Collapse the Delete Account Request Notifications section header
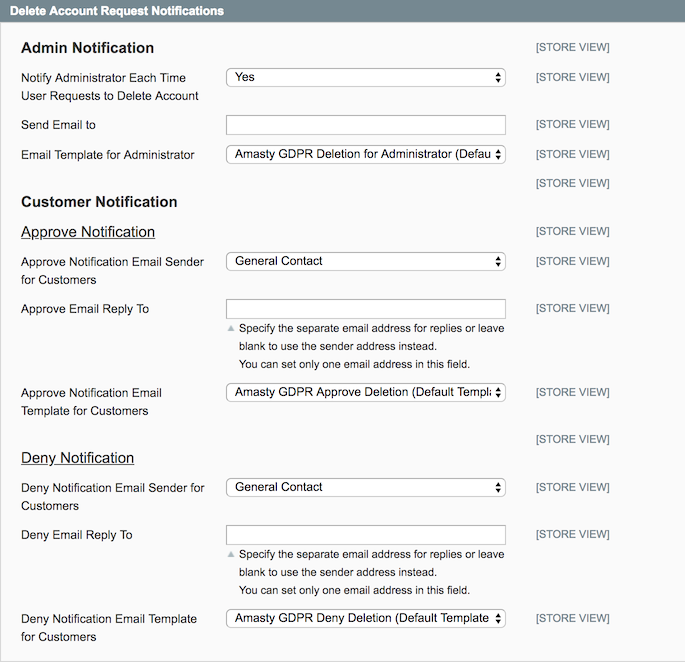Viewport: 685px width, 662px height. (x=117, y=11)
